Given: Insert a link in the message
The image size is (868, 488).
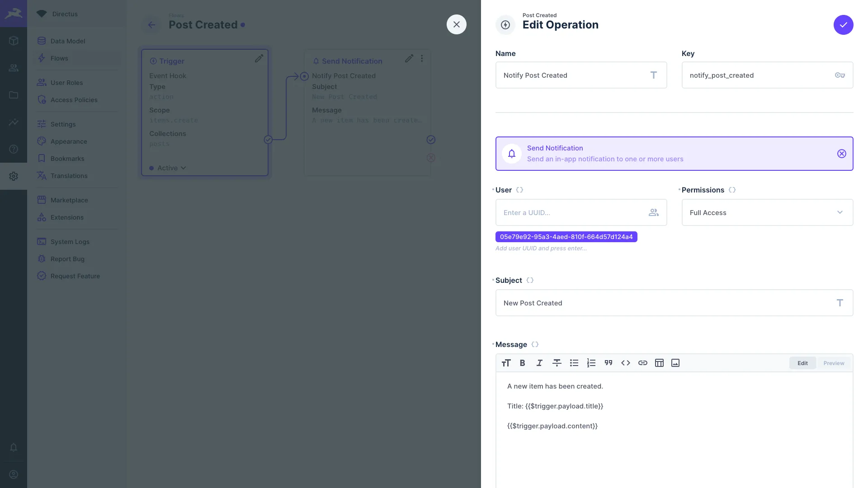Looking at the screenshot, I should coord(642,363).
